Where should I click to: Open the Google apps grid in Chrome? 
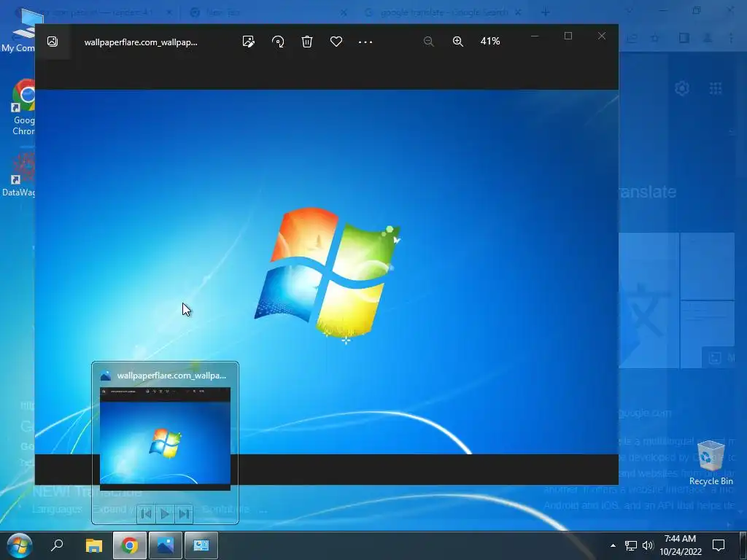pos(716,88)
